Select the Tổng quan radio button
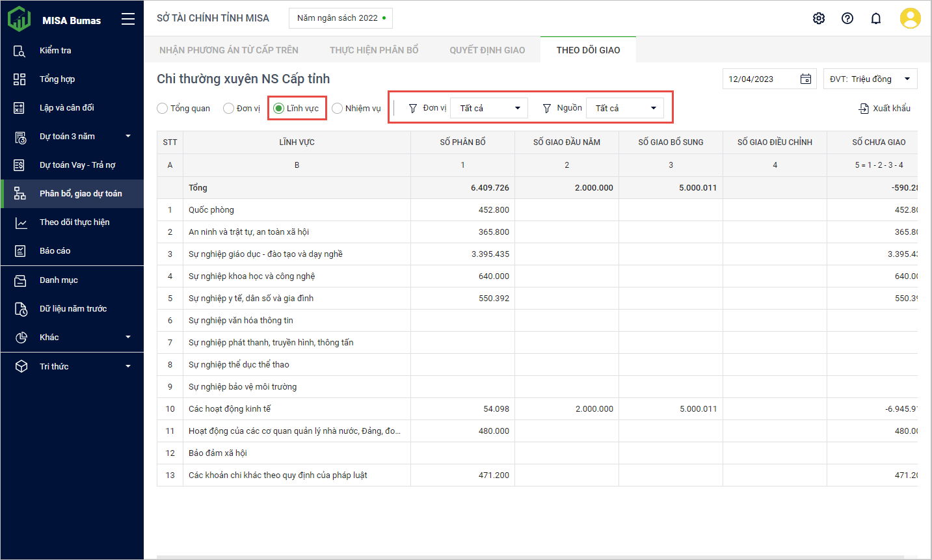 pyautogui.click(x=163, y=109)
